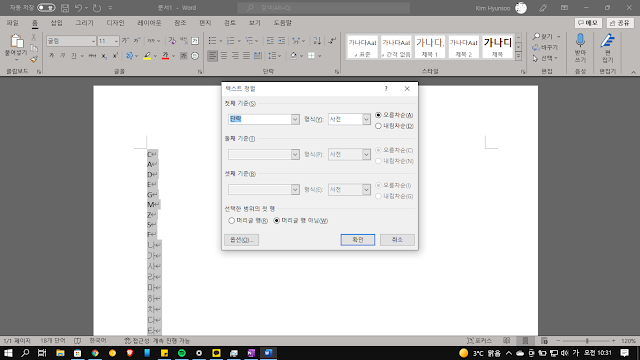The image size is (640, 360).
Task: Select the header row radio (머리글 행 R)
Action: pos(232,220)
